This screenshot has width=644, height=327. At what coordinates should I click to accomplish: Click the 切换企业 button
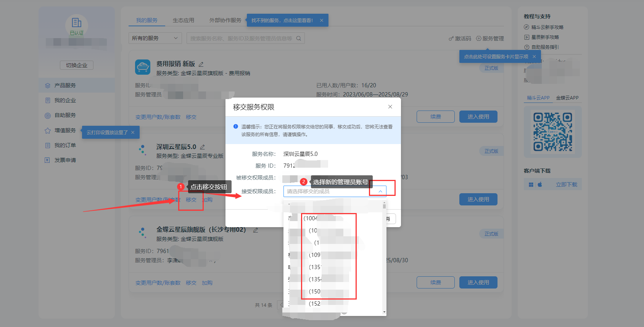(77, 65)
